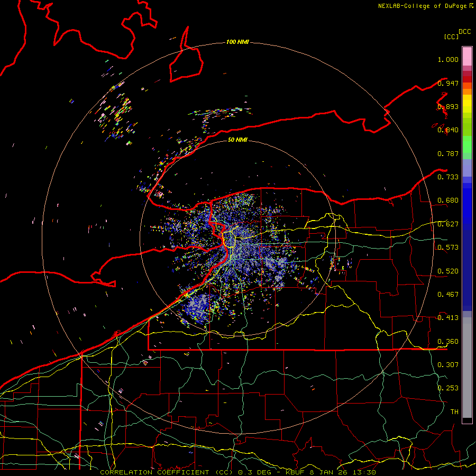Select the 1.000 legend value
The width and height of the screenshot is (476, 476).
(448, 59)
